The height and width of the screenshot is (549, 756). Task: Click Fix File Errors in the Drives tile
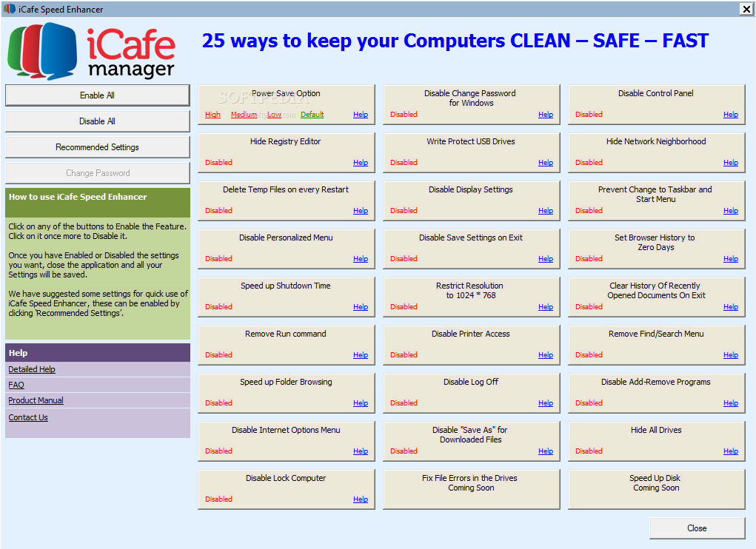click(472, 491)
